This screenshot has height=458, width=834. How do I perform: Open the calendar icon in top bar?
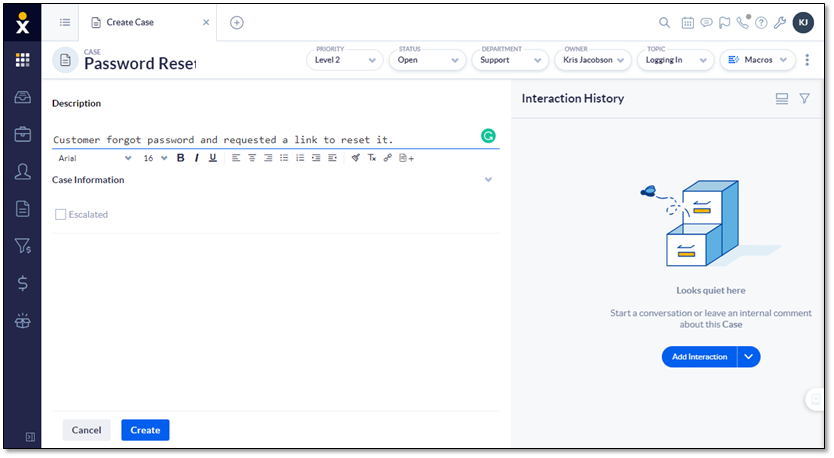pos(688,23)
